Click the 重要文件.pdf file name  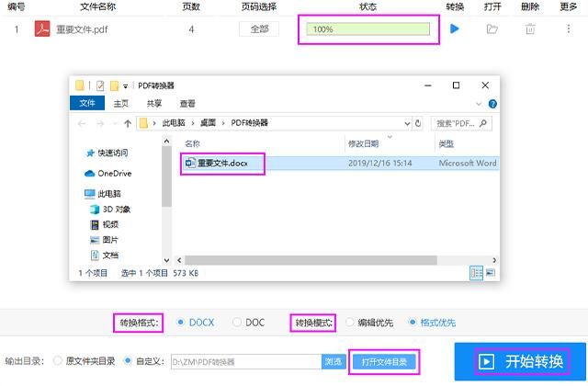pos(82,28)
